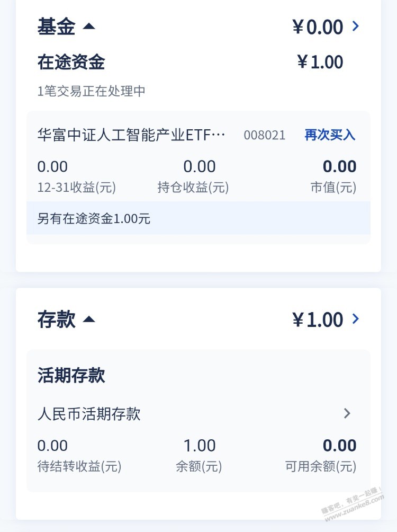Image resolution: width=397 pixels, height=532 pixels.
Task: Tap the 基金 heading title
Action: tap(56, 26)
